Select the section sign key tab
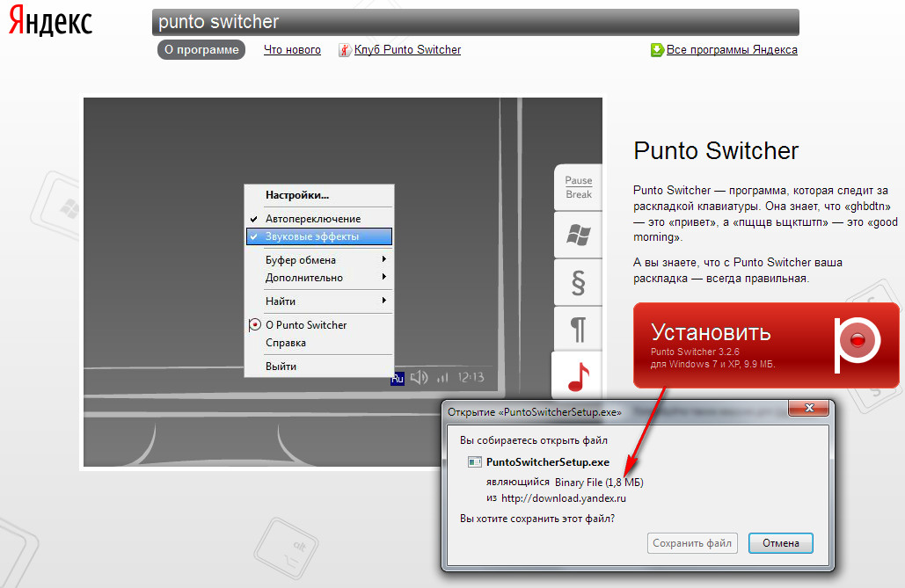This screenshot has height=588, width=905. (x=578, y=282)
